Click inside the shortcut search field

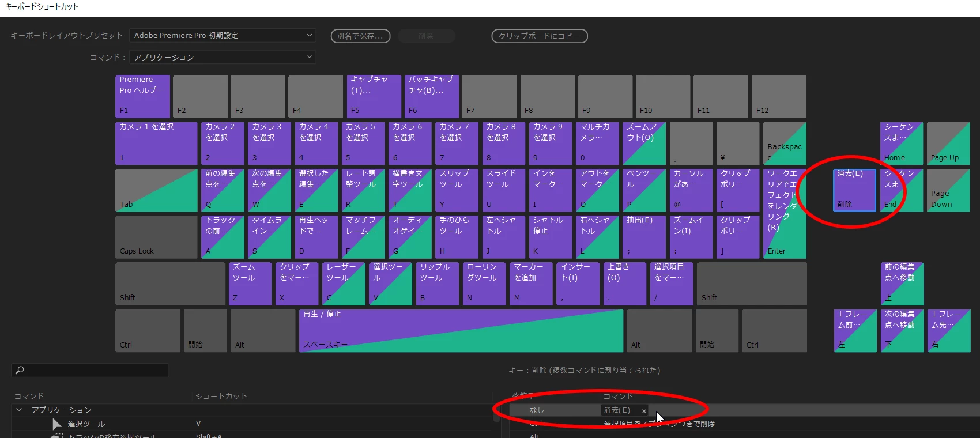(90, 370)
